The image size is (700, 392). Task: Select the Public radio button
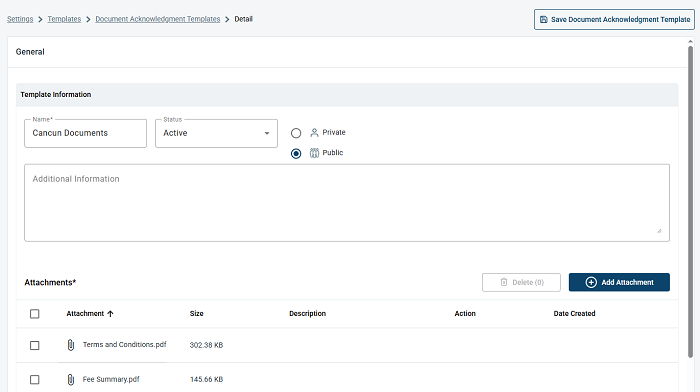click(296, 154)
